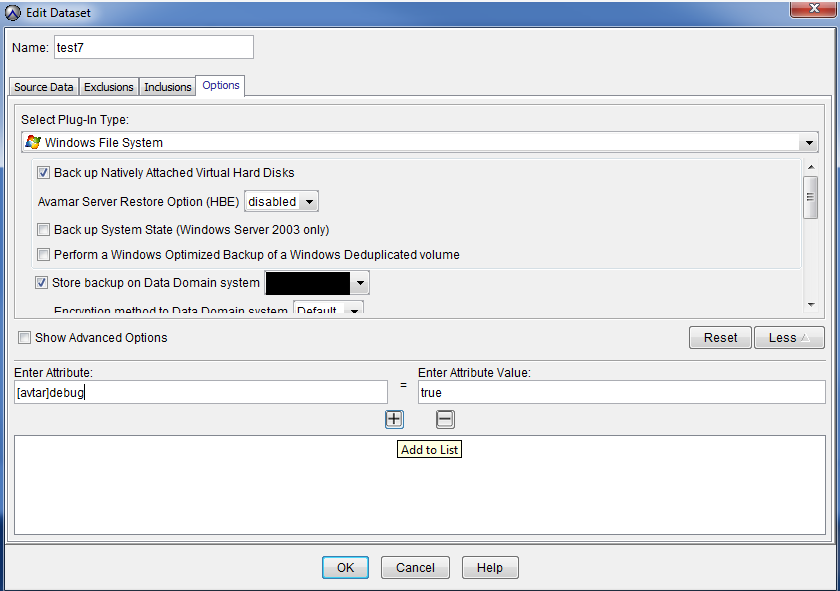Image resolution: width=840 pixels, height=591 pixels.
Task: Click the Windows File System plug-in icon
Action: 33,142
